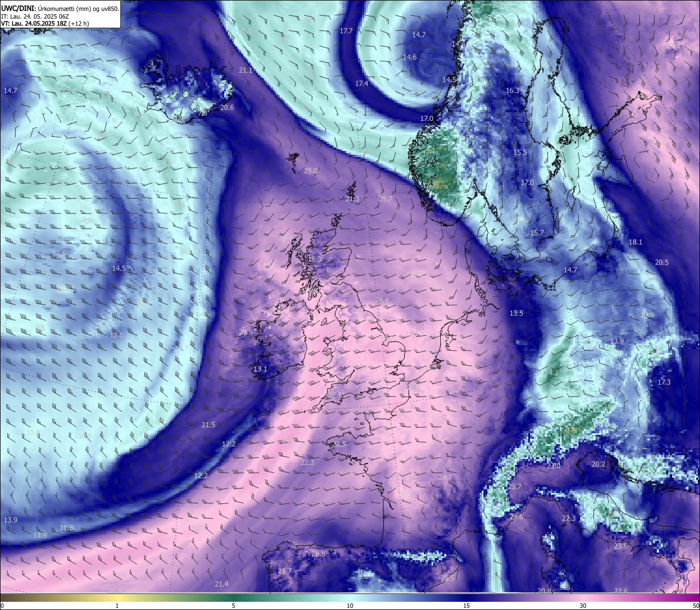Click the 21.5 value label

click(208, 425)
